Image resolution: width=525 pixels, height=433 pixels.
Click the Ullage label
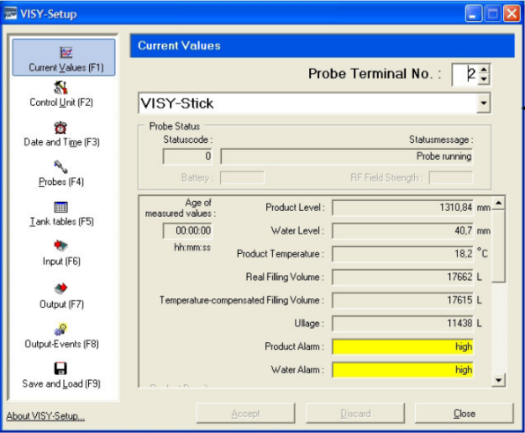[x=309, y=323]
